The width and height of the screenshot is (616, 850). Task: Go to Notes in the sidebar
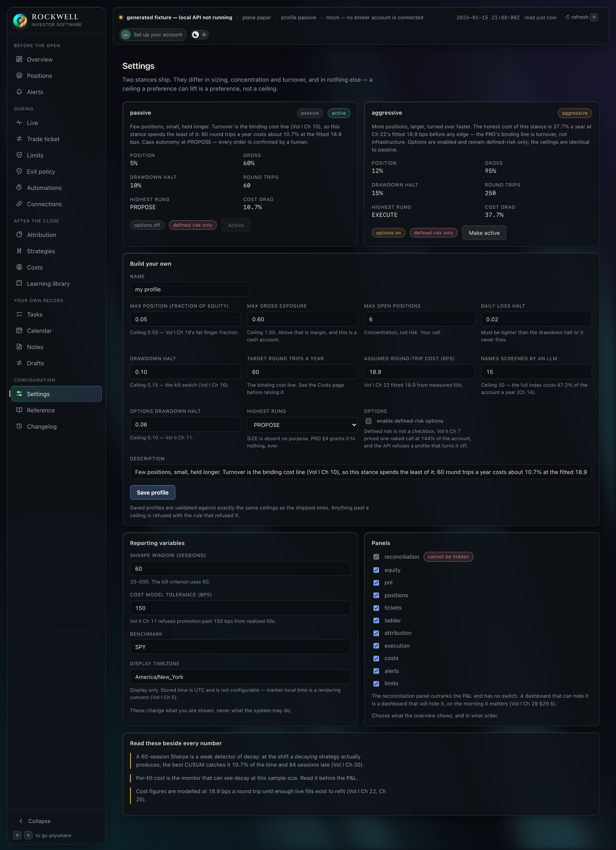coord(56,347)
